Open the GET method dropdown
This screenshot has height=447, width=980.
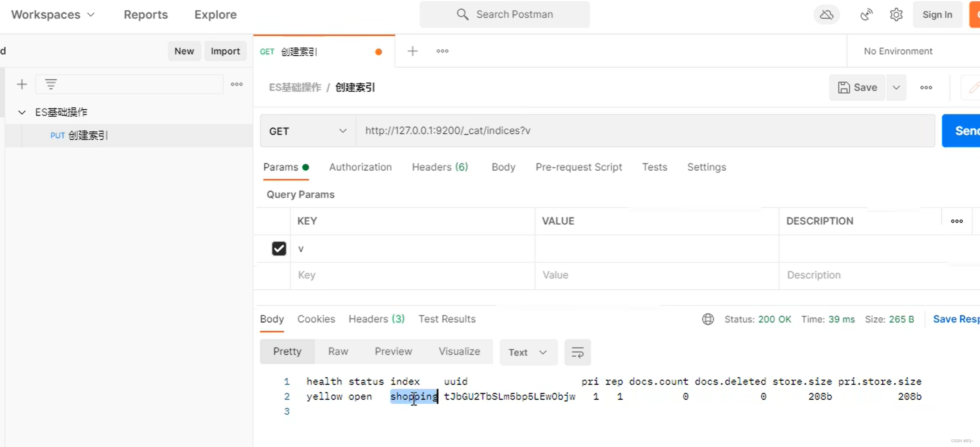(308, 131)
